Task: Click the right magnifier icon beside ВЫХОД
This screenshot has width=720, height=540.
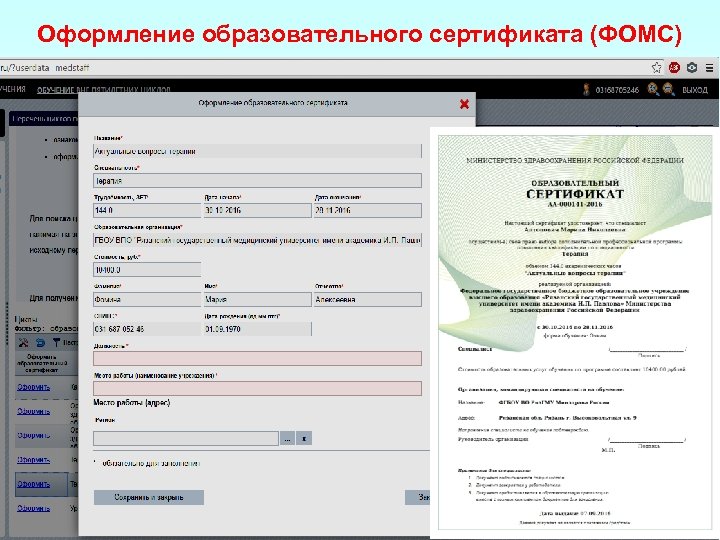Action: pyautogui.click(x=669, y=89)
